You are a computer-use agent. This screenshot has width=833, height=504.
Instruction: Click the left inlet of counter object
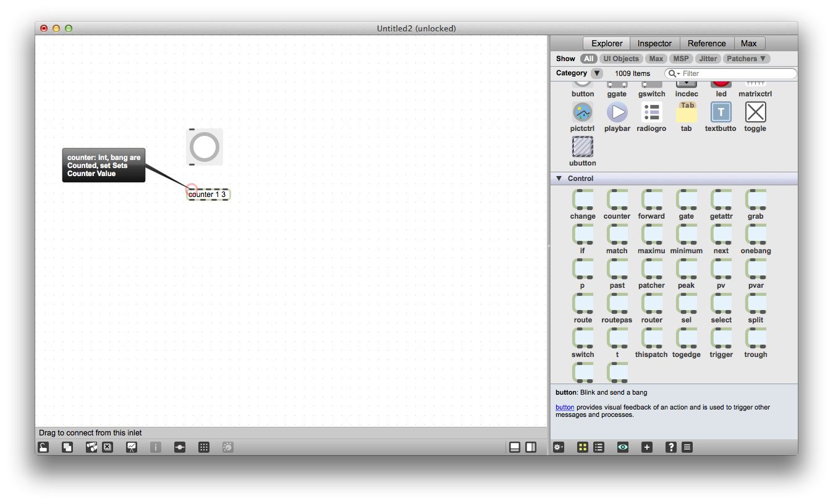pyautogui.click(x=192, y=190)
